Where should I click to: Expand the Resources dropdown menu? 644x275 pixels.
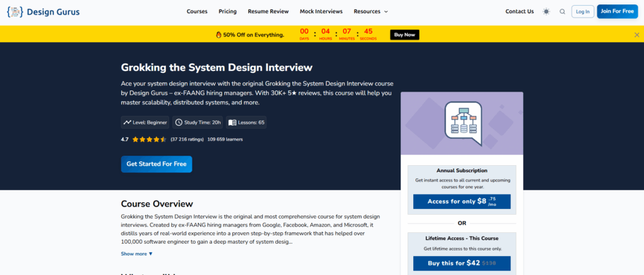(370, 11)
